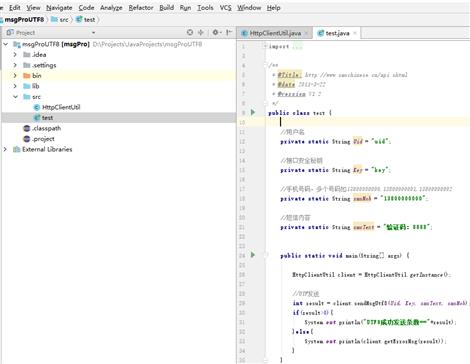The width and height of the screenshot is (470, 364).
Task: Open Project panel settings gear
Action: pos(216,32)
